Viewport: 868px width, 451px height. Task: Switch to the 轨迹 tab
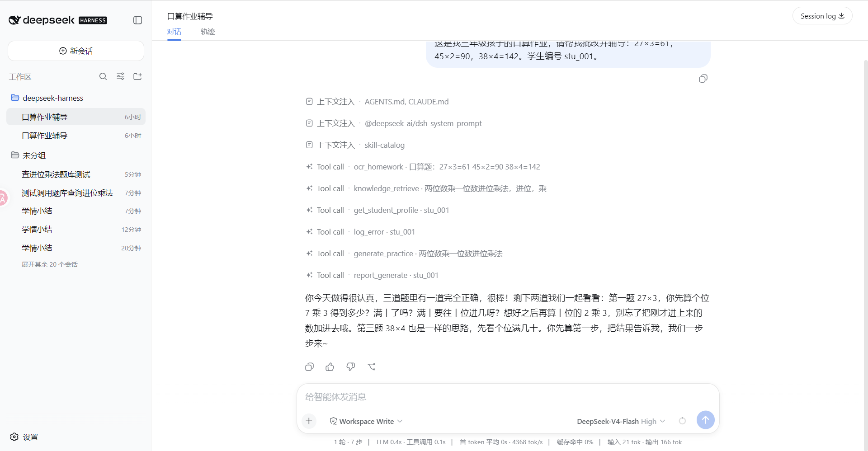tap(208, 31)
